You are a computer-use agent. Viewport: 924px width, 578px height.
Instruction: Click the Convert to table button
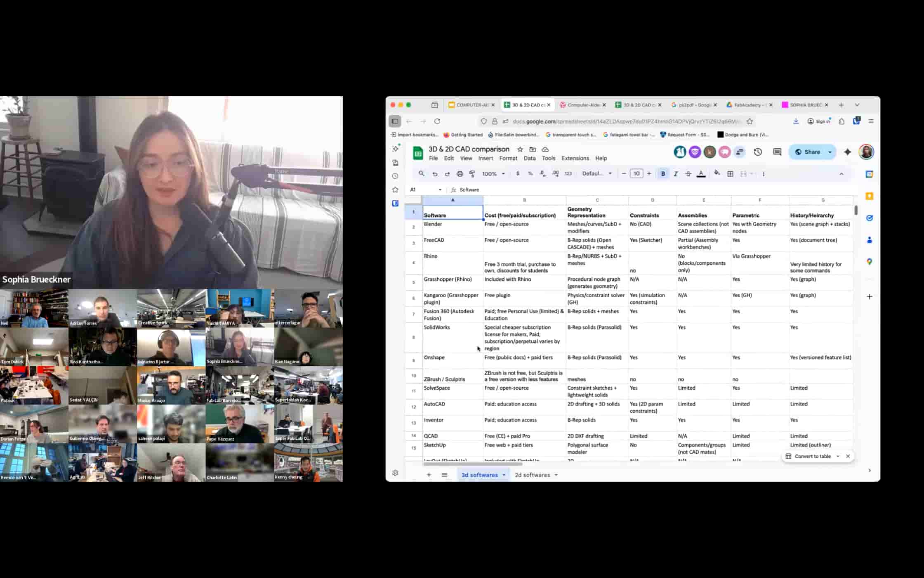pos(812,456)
